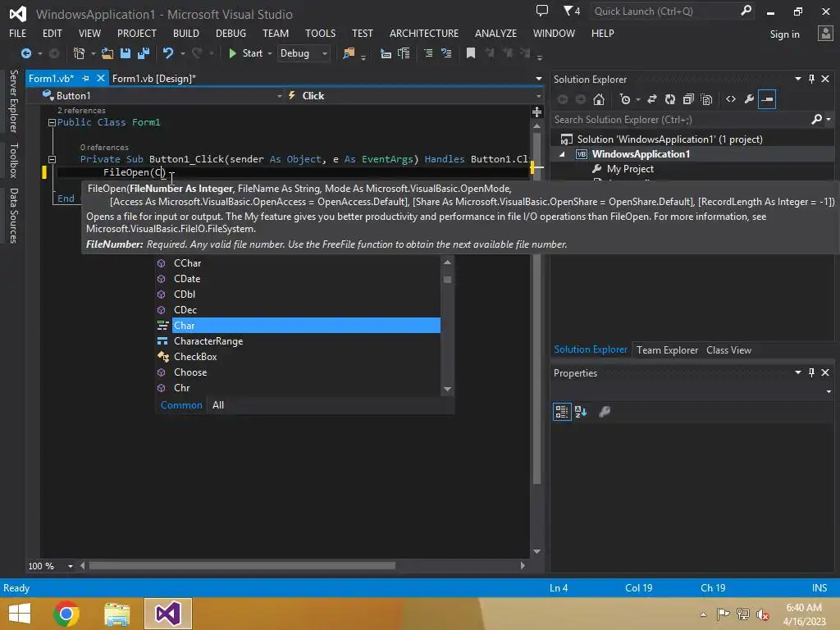This screenshot has width=840, height=630.
Task: Open the active documents list dropdown arrow
Action: pos(538,79)
